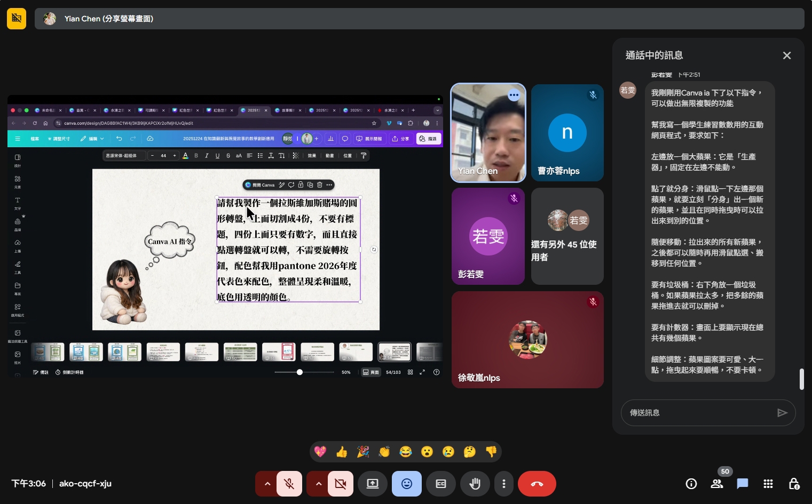The image size is (812, 504).
Task: Leave the call with the red button
Action: click(537, 484)
